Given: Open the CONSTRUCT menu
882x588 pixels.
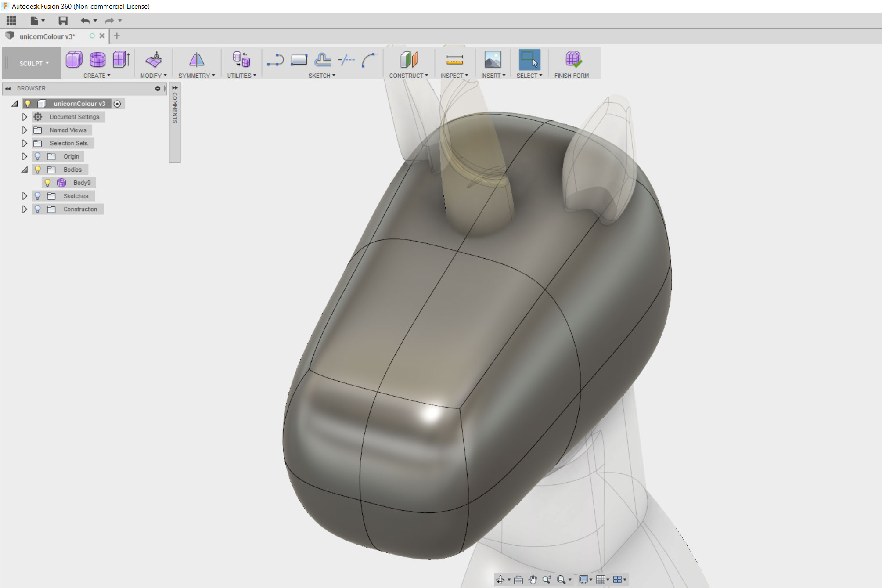Looking at the screenshot, I should point(409,76).
